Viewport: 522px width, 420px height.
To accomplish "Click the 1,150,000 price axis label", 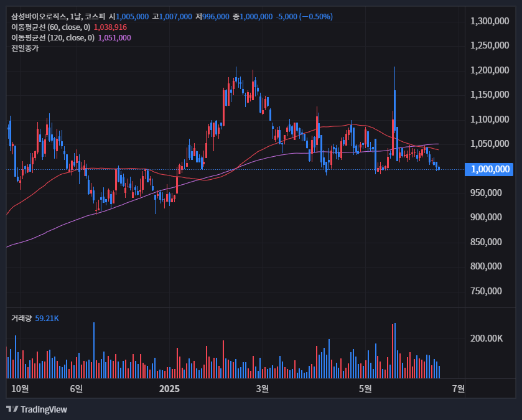I will pos(490,95).
